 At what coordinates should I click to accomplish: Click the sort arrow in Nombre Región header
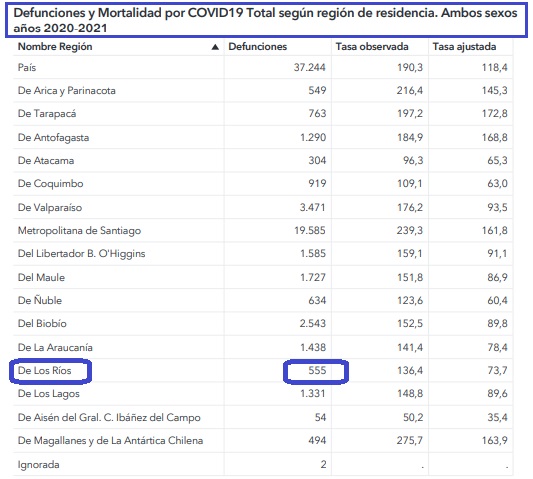click(x=215, y=47)
